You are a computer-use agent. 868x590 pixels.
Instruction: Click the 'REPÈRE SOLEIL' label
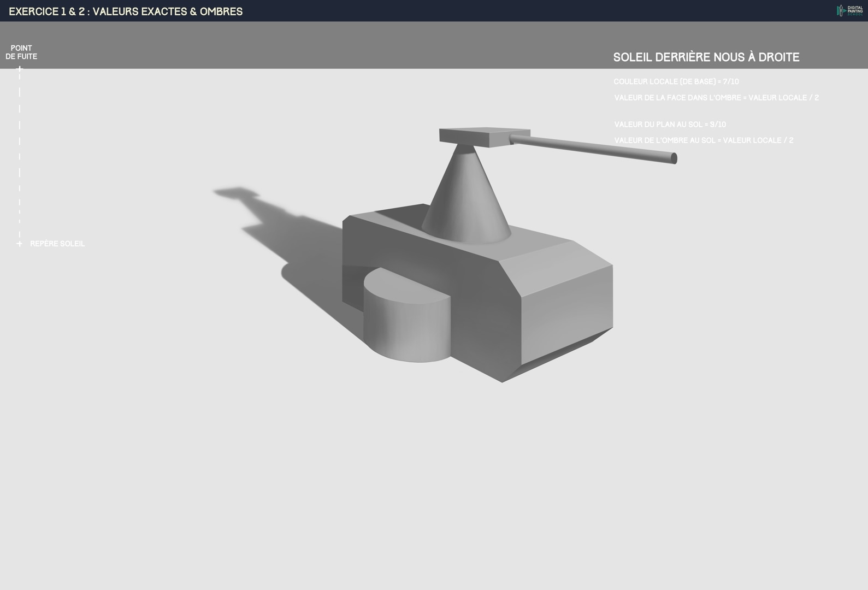[x=57, y=244]
